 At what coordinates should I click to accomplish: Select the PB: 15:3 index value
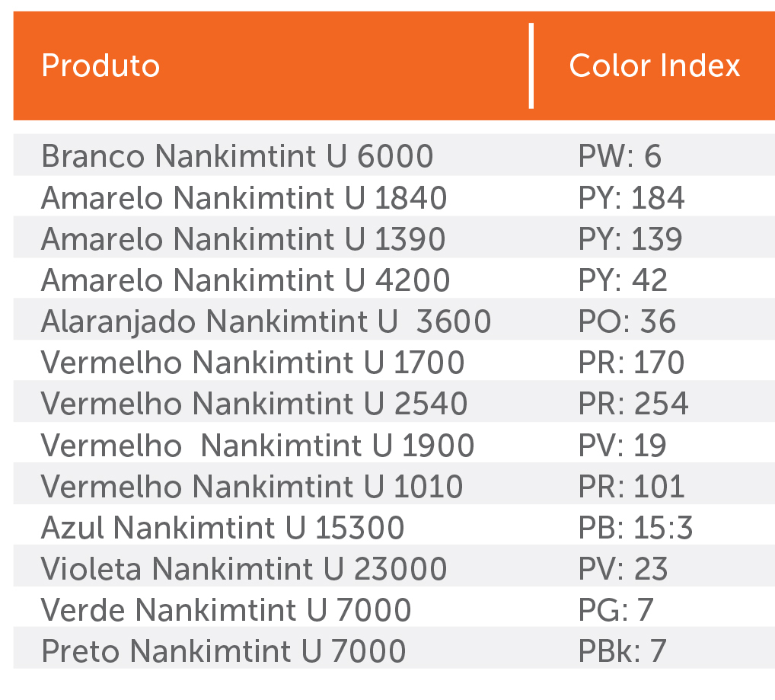[635, 527]
